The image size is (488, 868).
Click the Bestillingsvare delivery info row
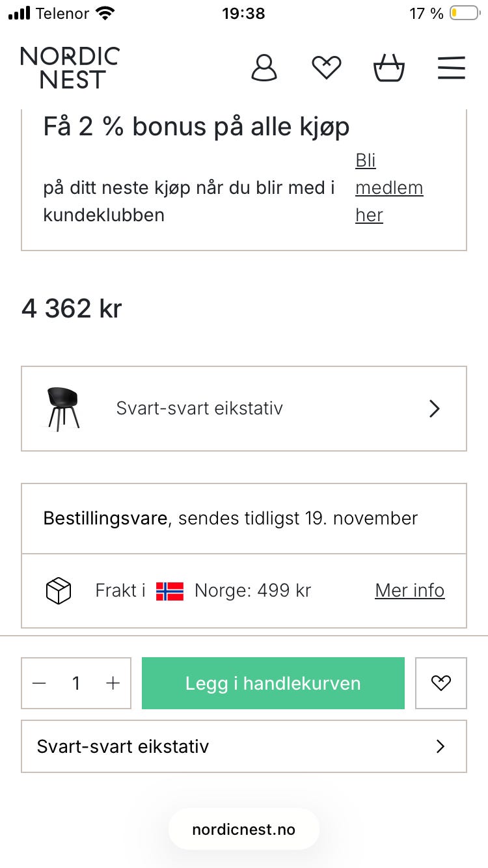[x=244, y=519]
